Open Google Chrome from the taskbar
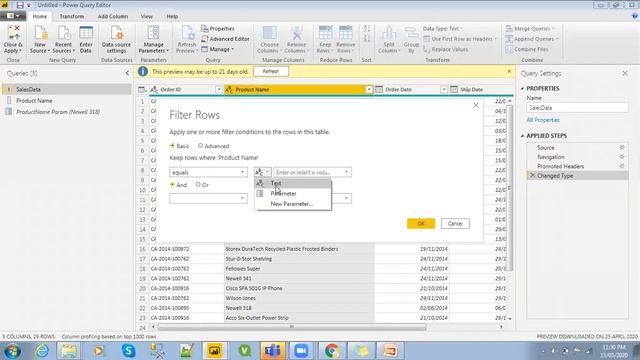 click(332, 351)
